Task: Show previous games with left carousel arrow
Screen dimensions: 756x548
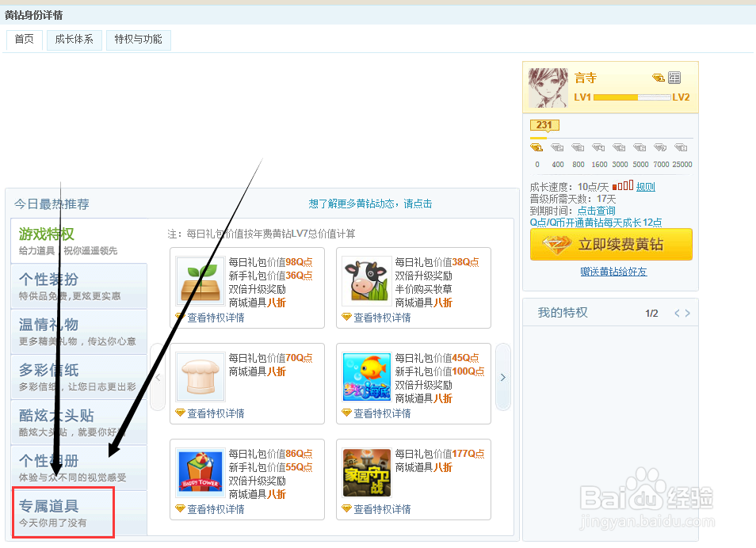Action: coord(158,377)
